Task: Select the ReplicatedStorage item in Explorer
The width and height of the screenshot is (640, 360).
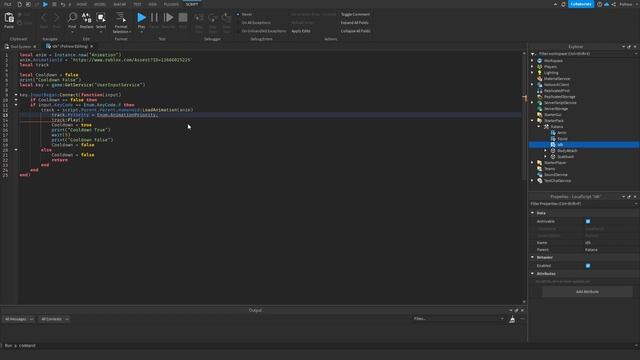Action: 559,97
